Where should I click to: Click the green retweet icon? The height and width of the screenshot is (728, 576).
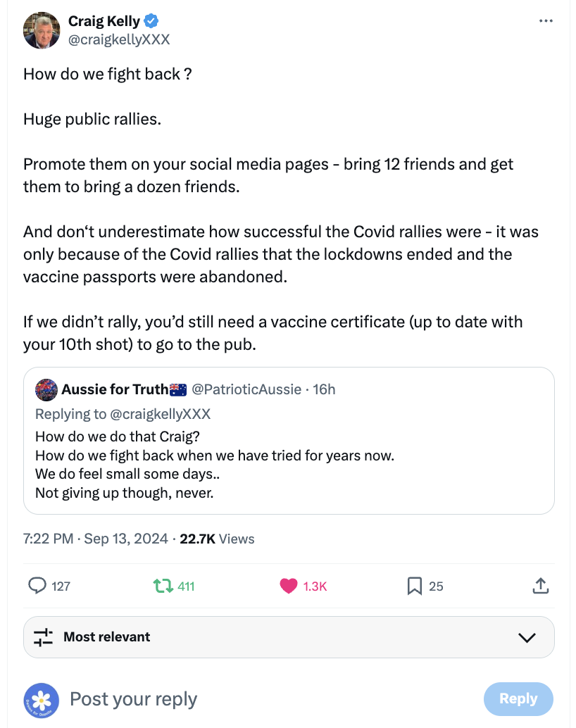pyautogui.click(x=161, y=585)
